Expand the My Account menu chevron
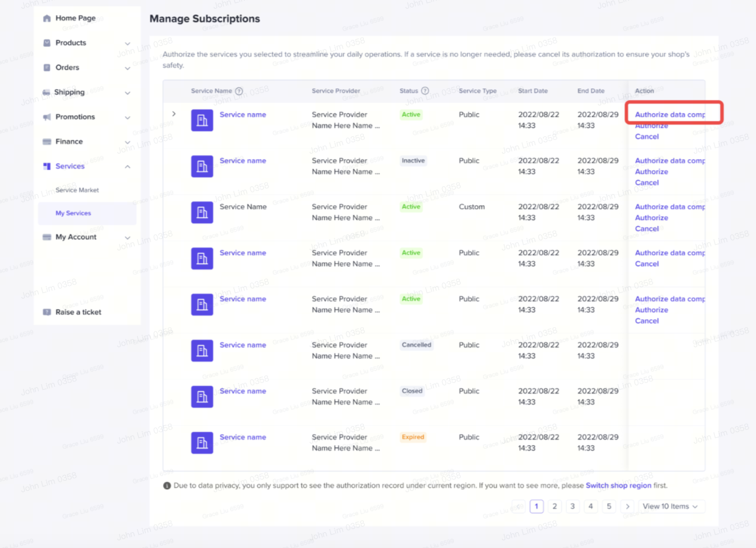The height and width of the screenshot is (548, 756). pyautogui.click(x=127, y=238)
